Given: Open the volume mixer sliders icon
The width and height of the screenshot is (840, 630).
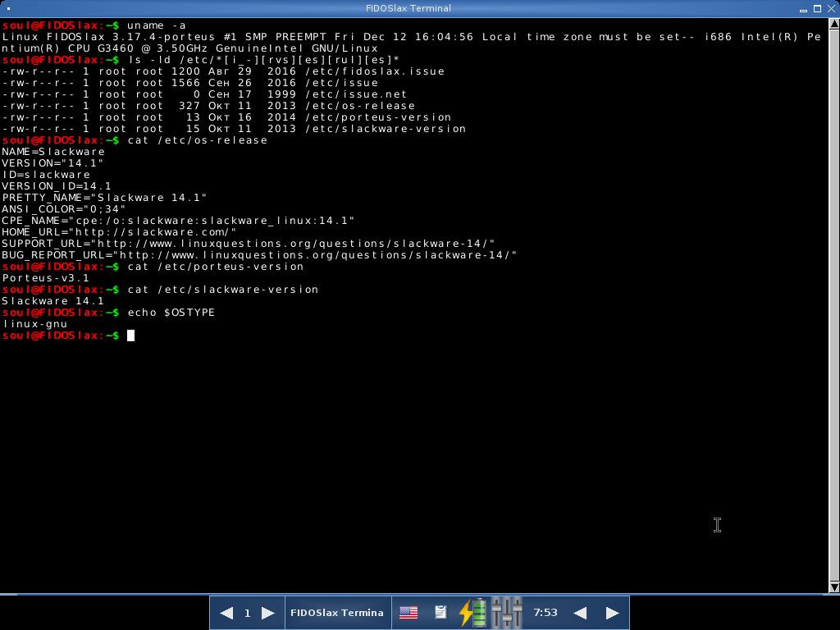Looking at the screenshot, I should point(507,612).
